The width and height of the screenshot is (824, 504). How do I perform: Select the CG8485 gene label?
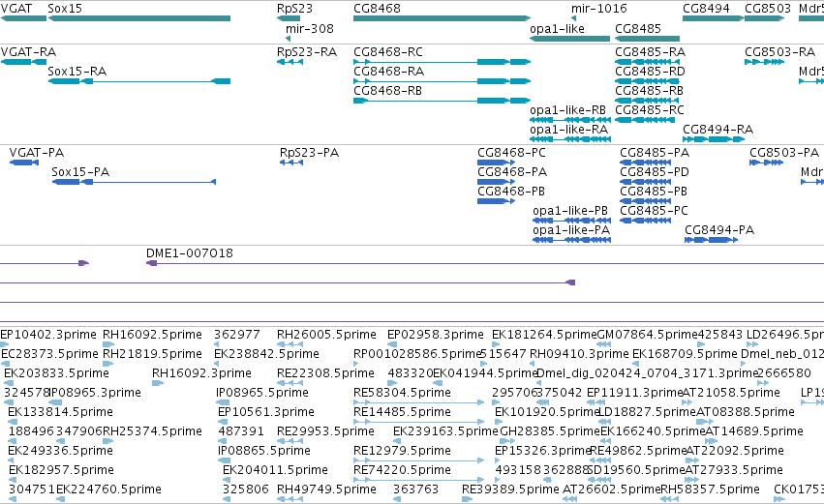[638, 29]
